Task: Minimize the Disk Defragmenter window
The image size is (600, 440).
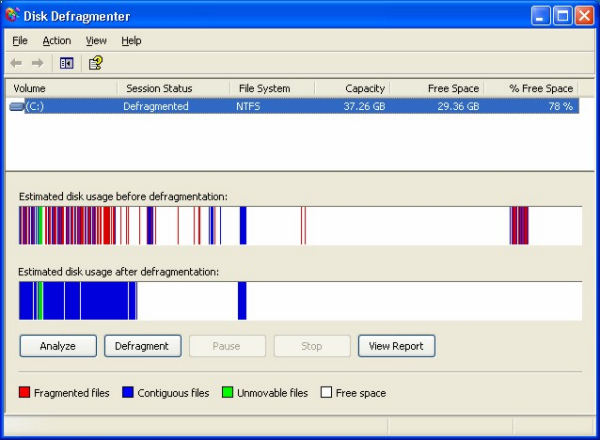Action: pos(541,16)
